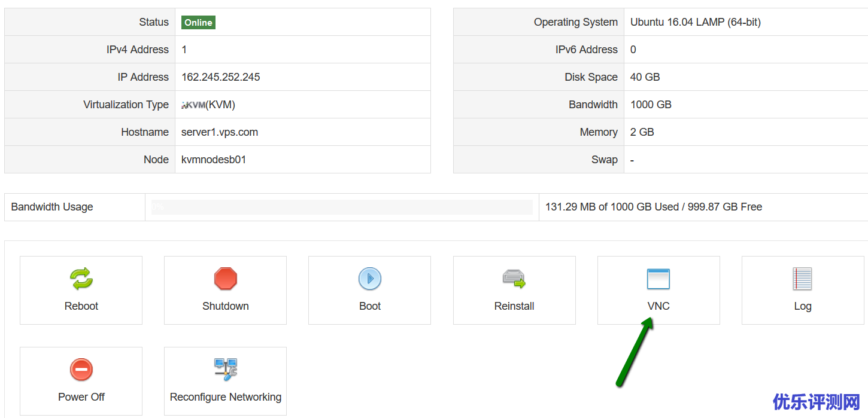
Task: Select the VNC button label
Action: (x=658, y=306)
